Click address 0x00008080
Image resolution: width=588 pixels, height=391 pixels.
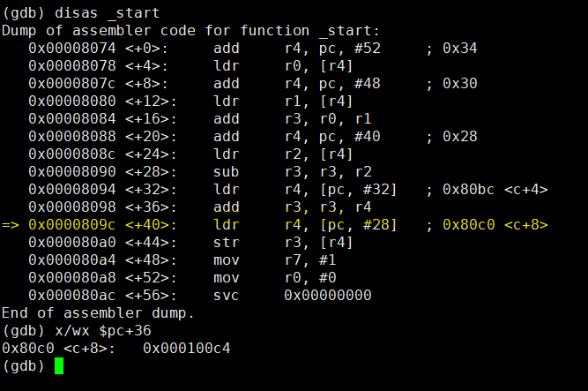coord(72,102)
